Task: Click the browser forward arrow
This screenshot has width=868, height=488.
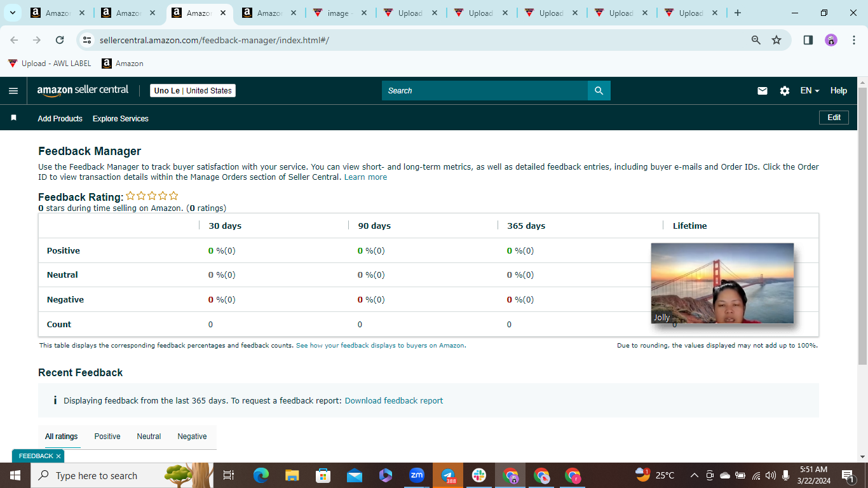Action: (x=37, y=40)
